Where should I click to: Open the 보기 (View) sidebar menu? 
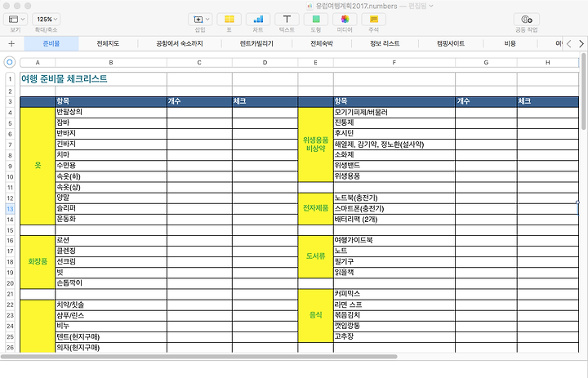click(x=15, y=19)
